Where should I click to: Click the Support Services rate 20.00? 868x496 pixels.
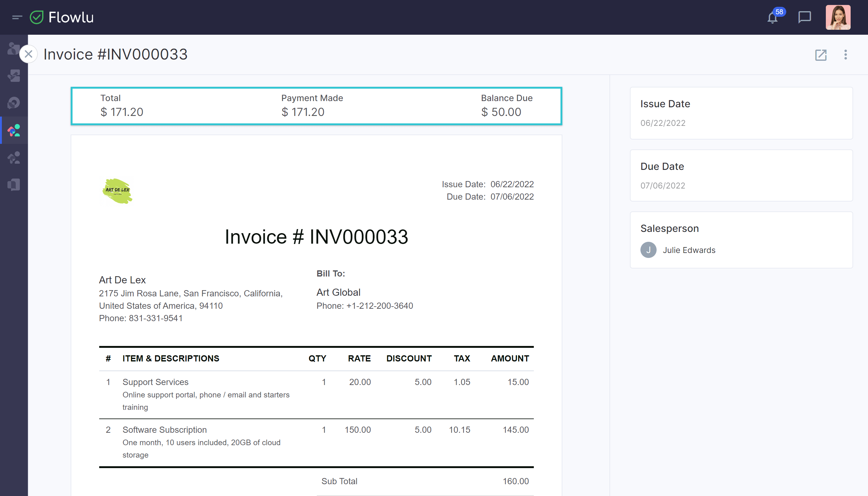tap(360, 382)
